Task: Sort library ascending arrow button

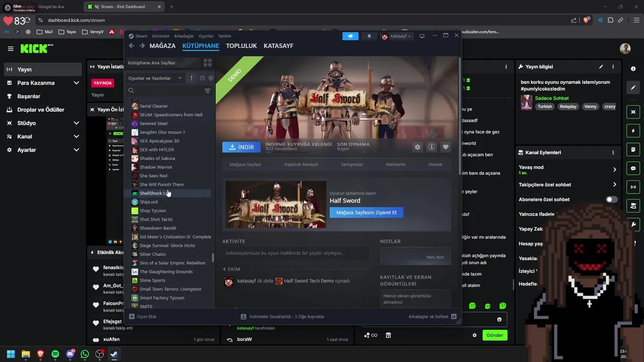Action: [191, 78]
